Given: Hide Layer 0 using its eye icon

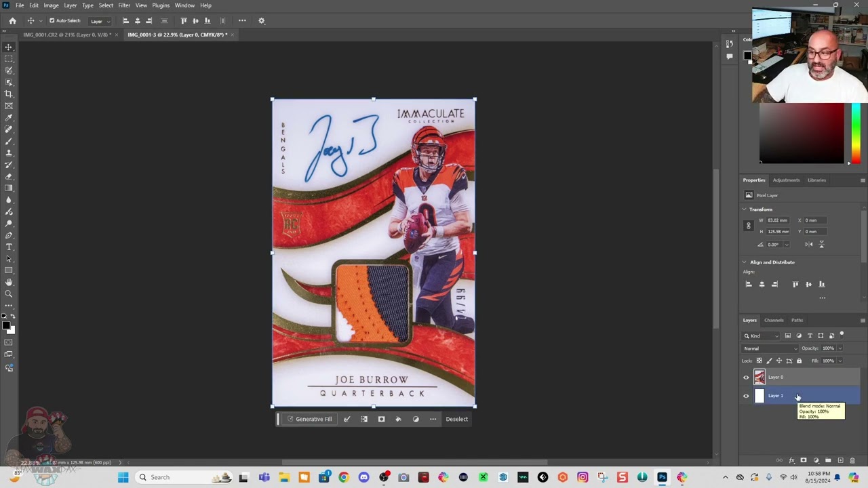Looking at the screenshot, I should [x=746, y=378].
